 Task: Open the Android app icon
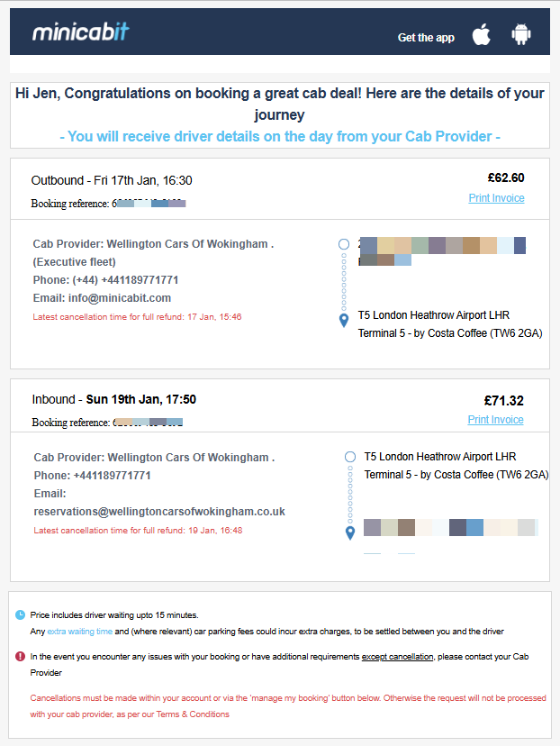(x=521, y=35)
